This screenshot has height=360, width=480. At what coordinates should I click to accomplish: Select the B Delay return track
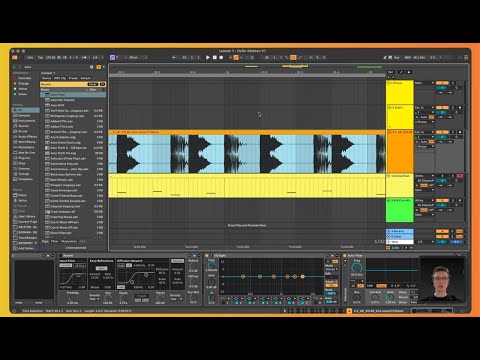click(x=400, y=236)
